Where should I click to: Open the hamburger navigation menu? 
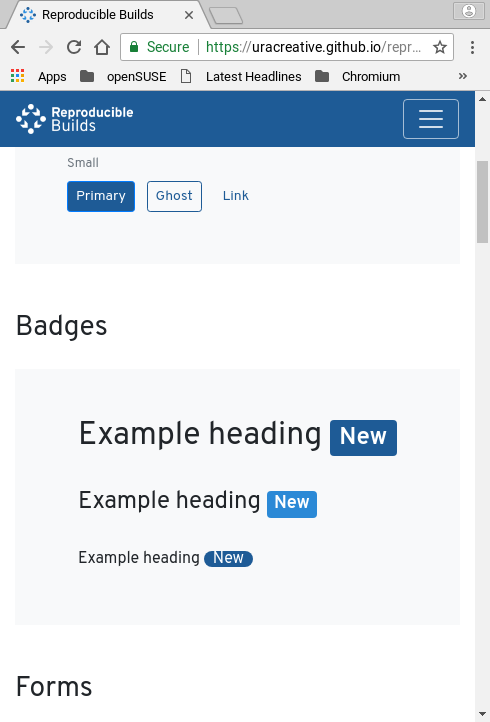coord(431,119)
